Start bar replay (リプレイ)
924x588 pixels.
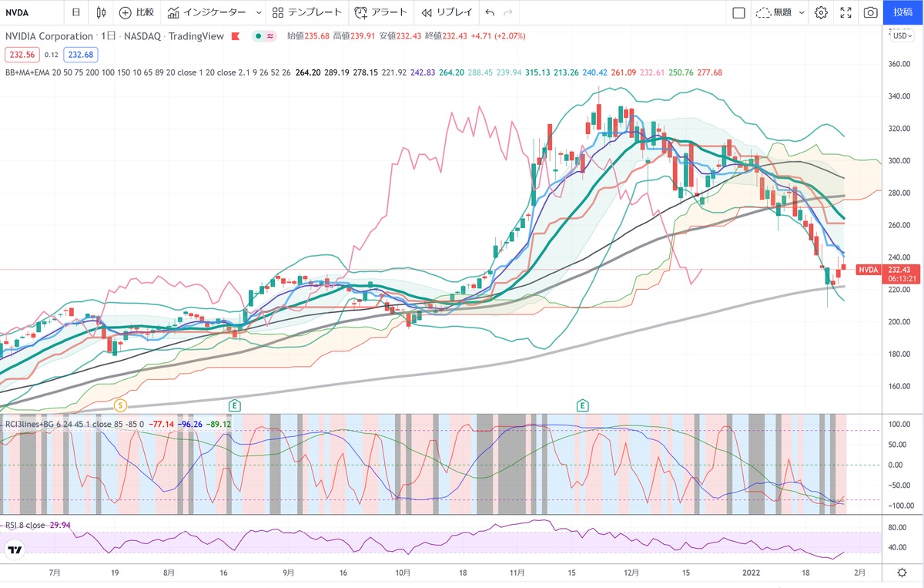tap(447, 12)
